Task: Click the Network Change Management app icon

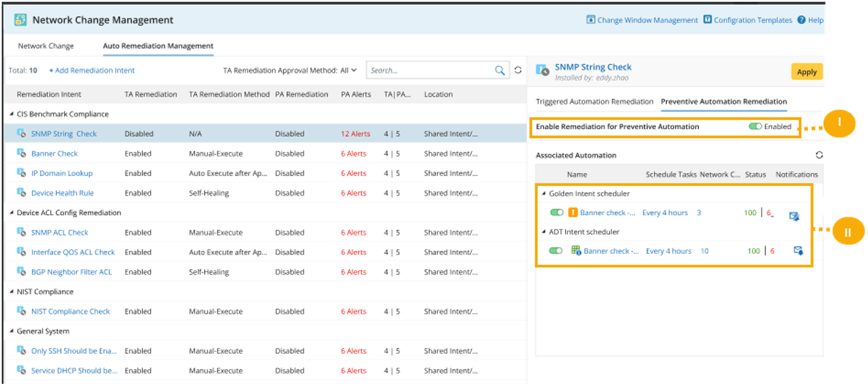Action: [20, 20]
